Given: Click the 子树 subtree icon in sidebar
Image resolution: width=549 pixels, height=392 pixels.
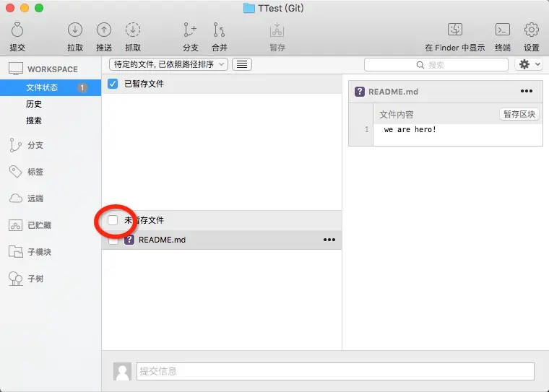Looking at the screenshot, I should click(x=15, y=279).
